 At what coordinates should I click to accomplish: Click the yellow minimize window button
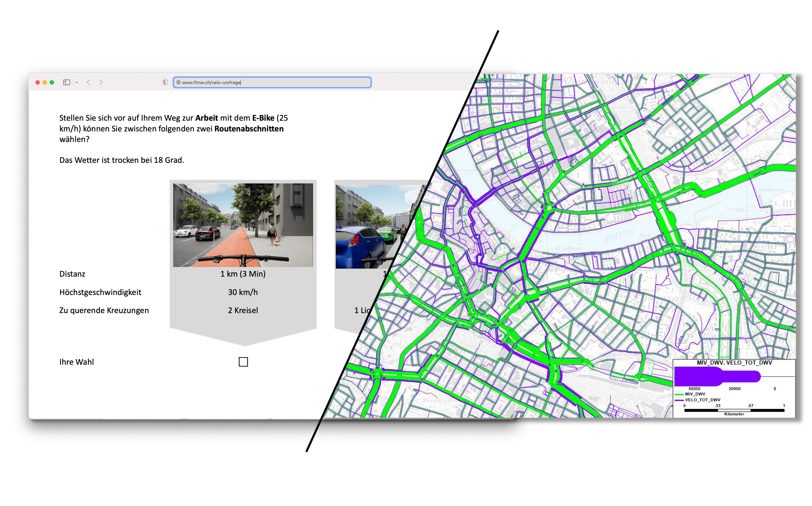click(x=45, y=82)
